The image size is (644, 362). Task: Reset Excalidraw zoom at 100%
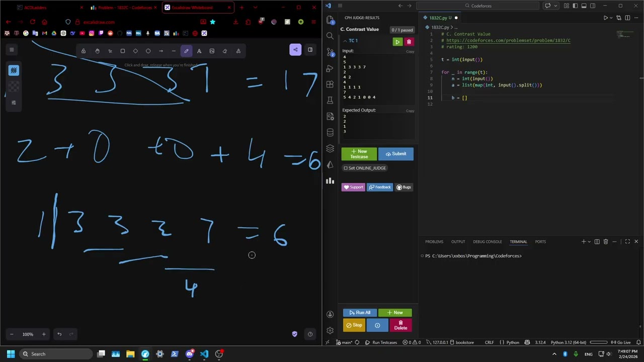click(x=28, y=334)
